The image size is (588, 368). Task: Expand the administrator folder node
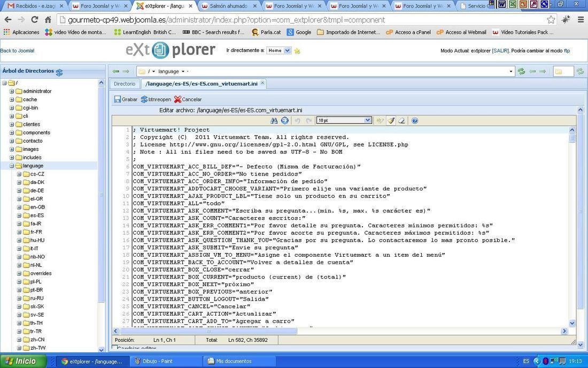[12, 91]
